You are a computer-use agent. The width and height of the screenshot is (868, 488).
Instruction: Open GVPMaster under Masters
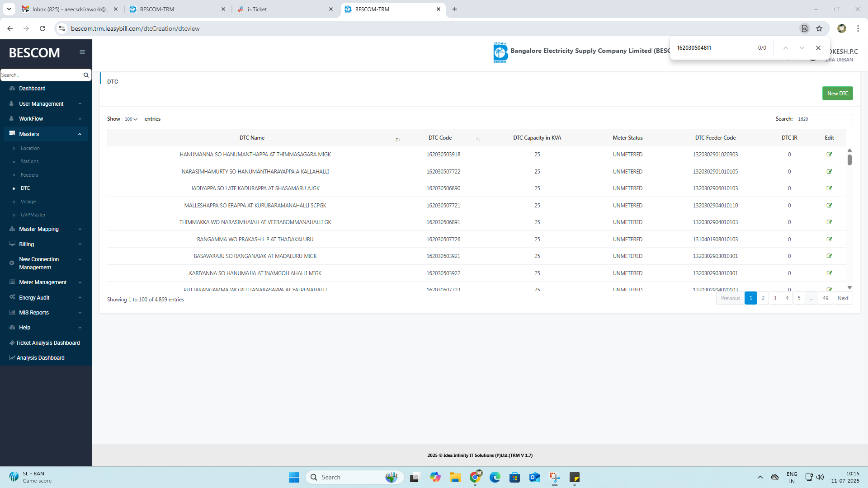[x=33, y=215]
